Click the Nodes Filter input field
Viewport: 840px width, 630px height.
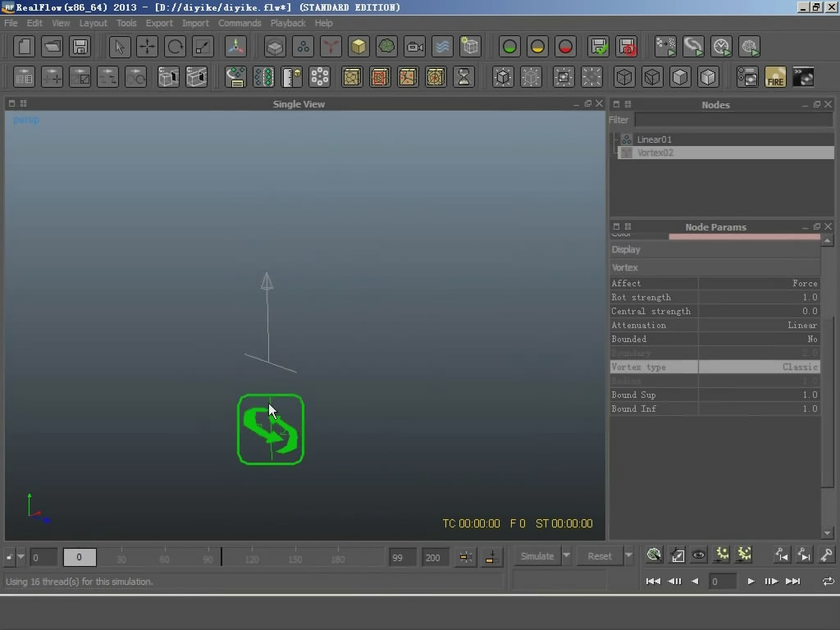click(x=733, y=120)
